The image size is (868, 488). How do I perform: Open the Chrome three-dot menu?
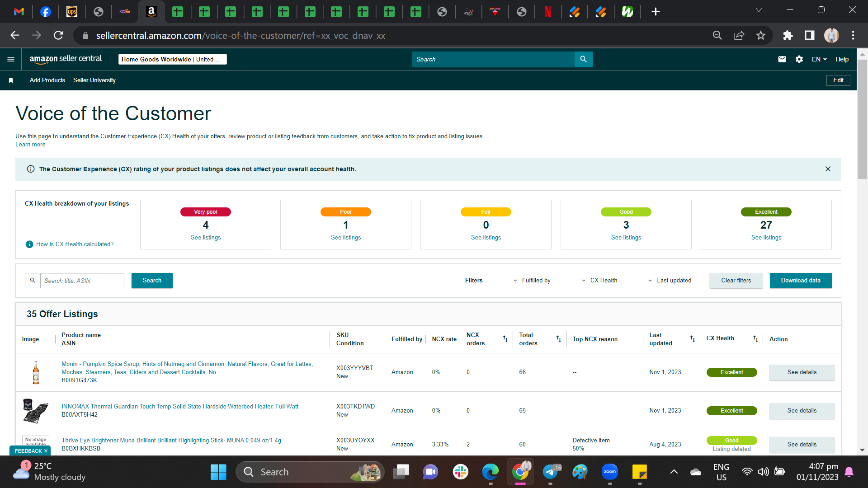(x=853, y=35)
